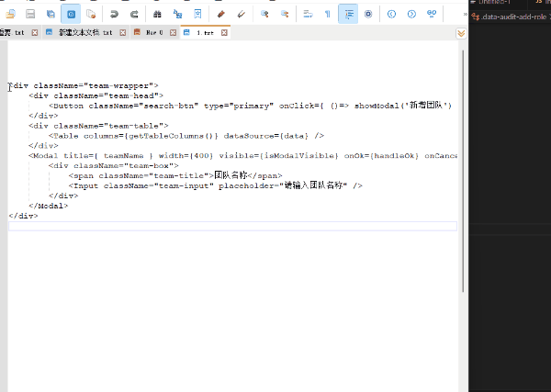Click the text visible={isModalVisible}
The image size is (551, 392).
pyautogui.click(x=278, y=155)
